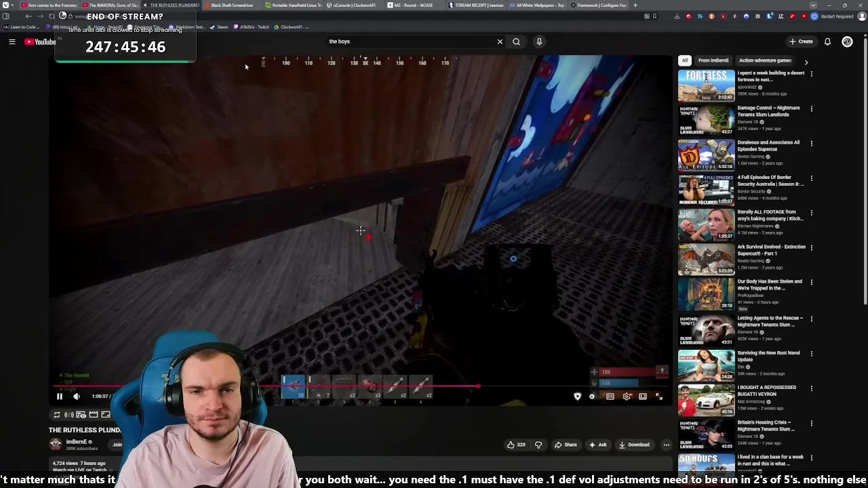Click the broadcast waves icon below the player
868x488 pixels.
pyautogui.click(x=68, y=414)
